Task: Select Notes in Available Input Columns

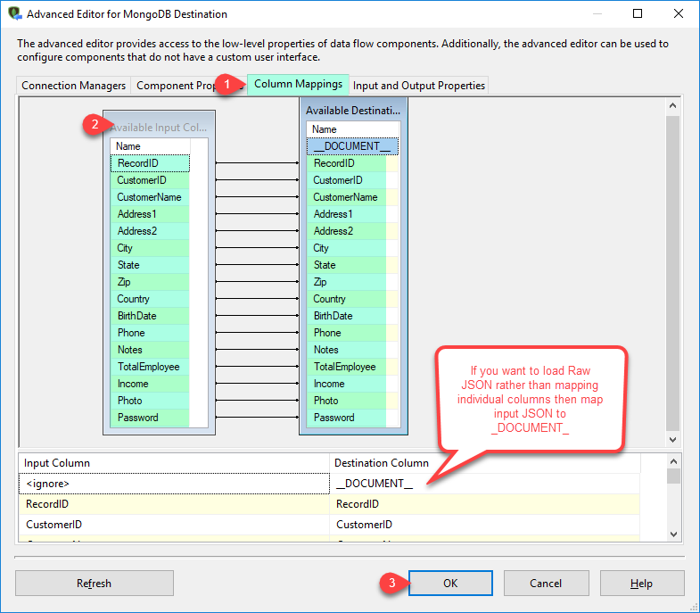Action: (x=150, y=350)
